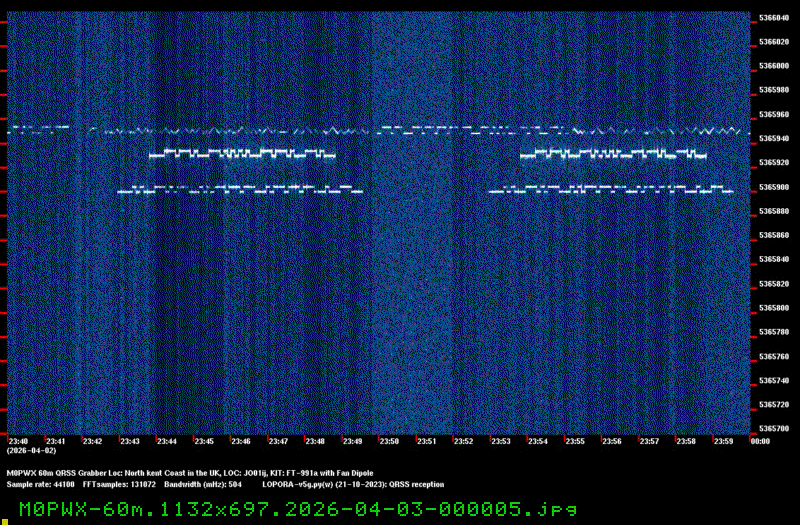Viewport: 800px width, 525px height.
Task: Click the Bandwidth (mHz): 504 text
Action: click(x=203, y=484)
